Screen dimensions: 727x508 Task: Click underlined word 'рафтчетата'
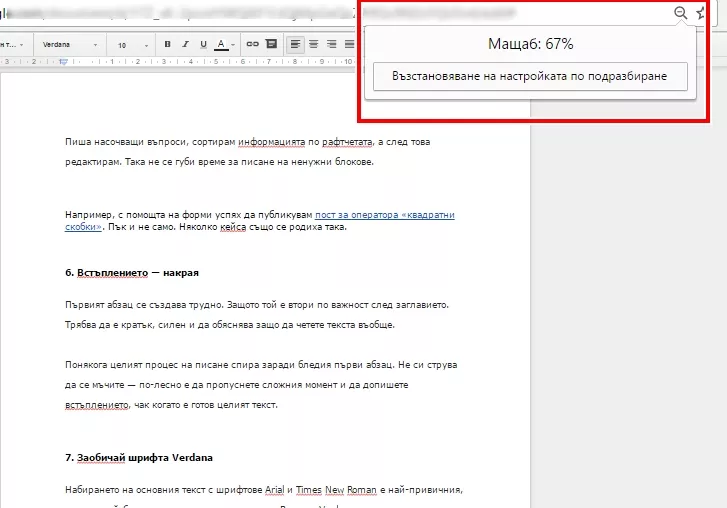[347, 142]
